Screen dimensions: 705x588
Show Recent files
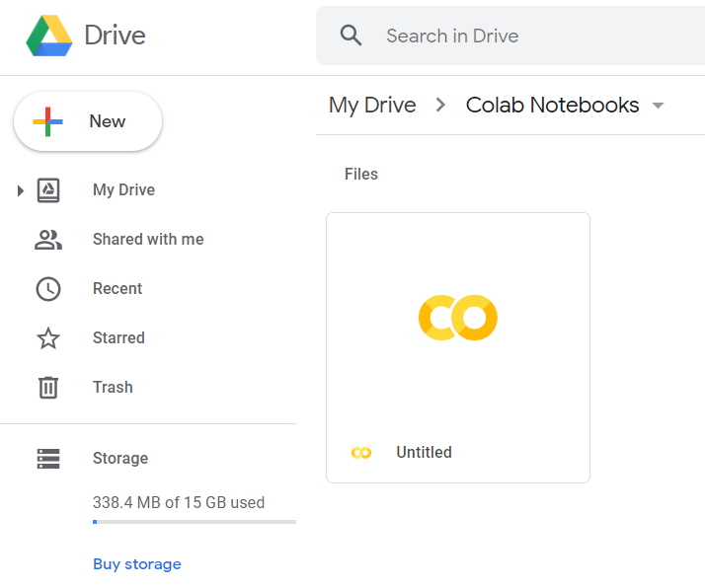pyautogui.click(x=117, y=288)
